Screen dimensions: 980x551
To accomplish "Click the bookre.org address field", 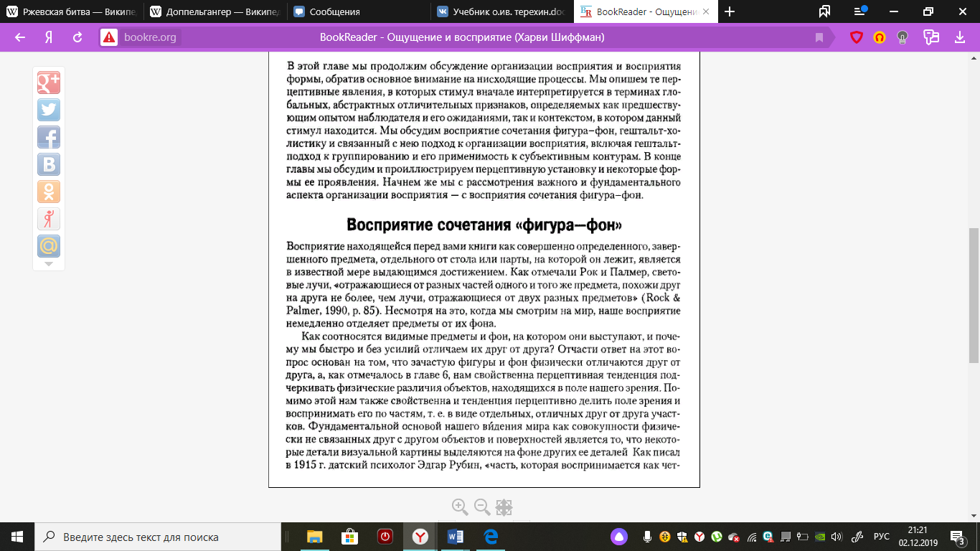I will pos(150,37).
